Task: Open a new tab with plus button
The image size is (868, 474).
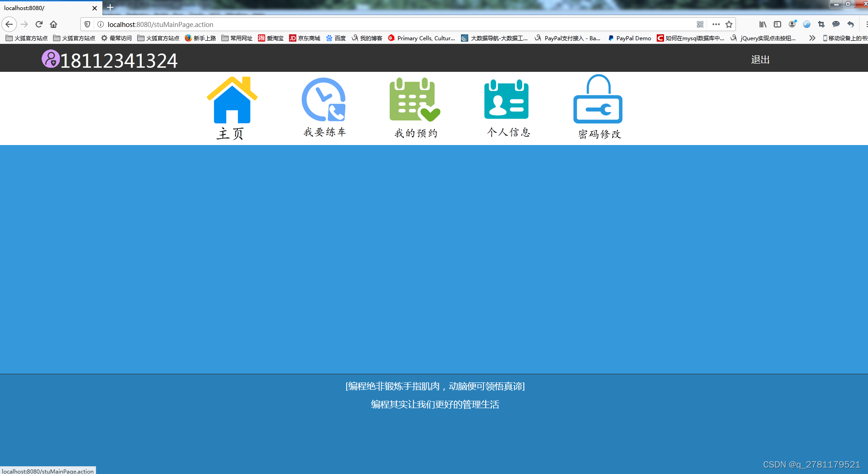Action: click(110, 7)
